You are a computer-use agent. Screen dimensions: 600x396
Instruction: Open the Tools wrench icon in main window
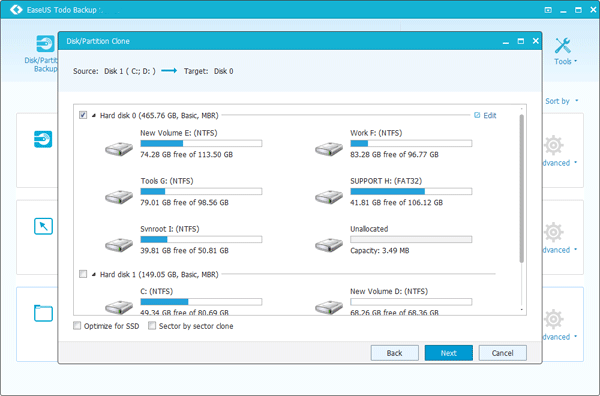[562, 46]
